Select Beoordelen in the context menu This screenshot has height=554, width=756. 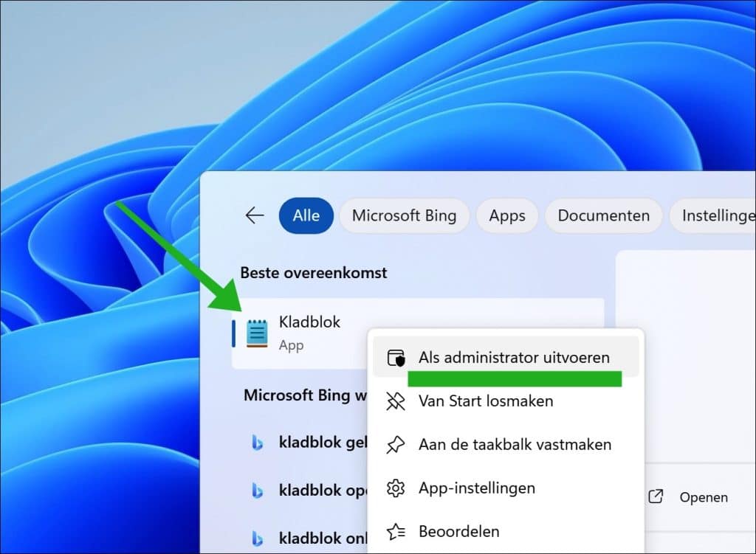tap(506, 531)
